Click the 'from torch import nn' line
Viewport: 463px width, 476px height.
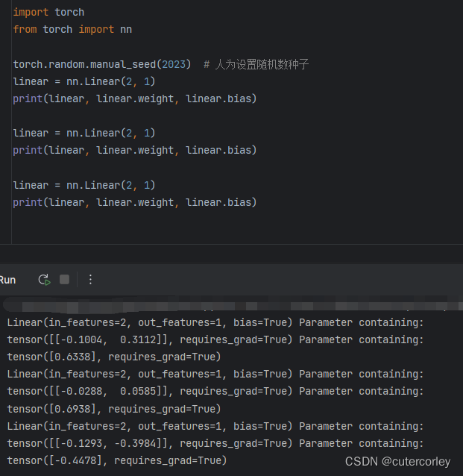point(72,30)
